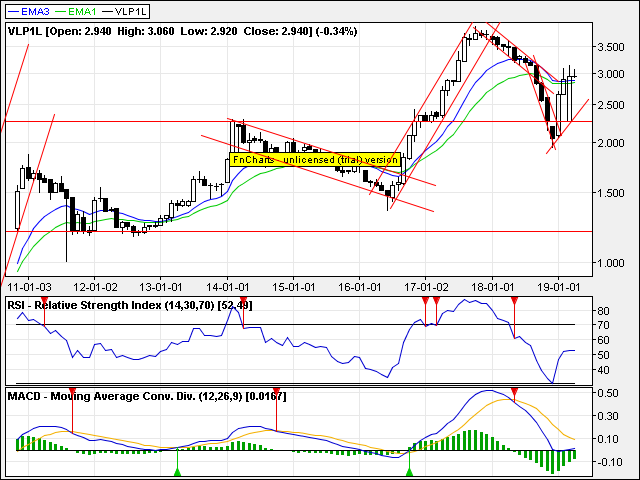Screen dimensions: 640x480
Task: Click the 0.50 label on the MACD axis
Action: coord(608,393)
